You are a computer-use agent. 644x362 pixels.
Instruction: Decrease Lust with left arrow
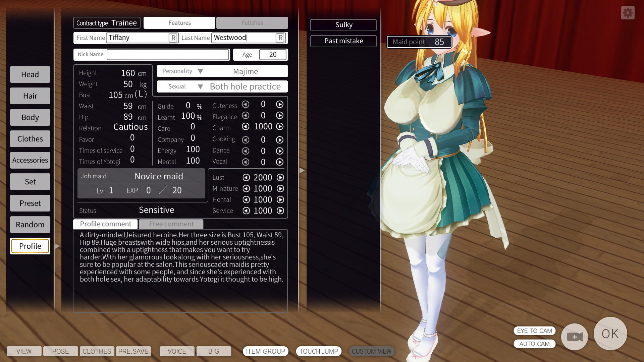[246, 177]
